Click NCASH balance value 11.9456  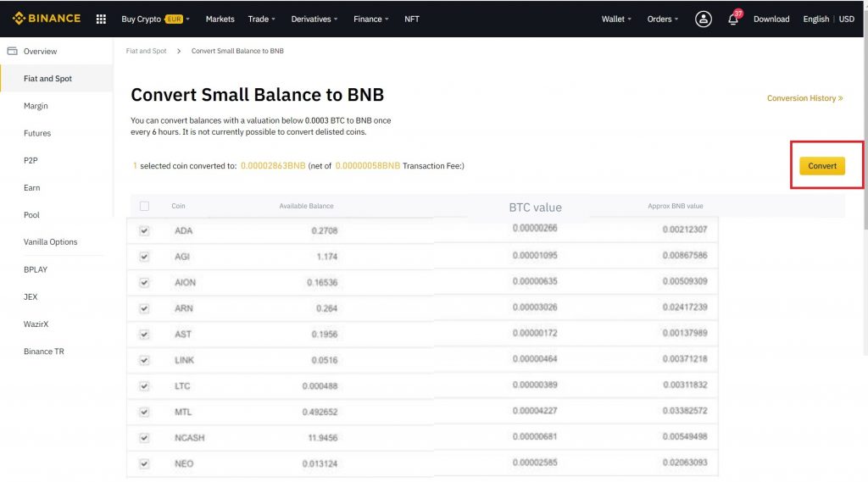(323, 438)
